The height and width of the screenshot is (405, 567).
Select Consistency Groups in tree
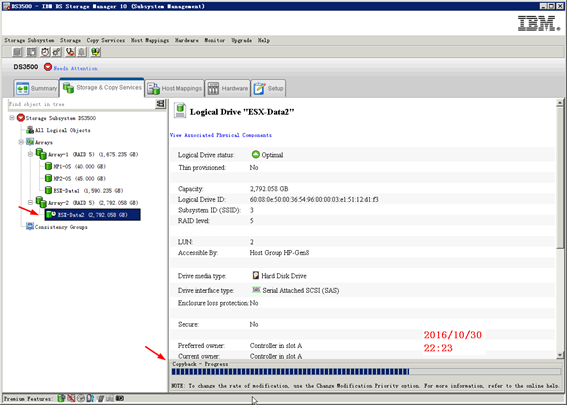tap(61, 227)
